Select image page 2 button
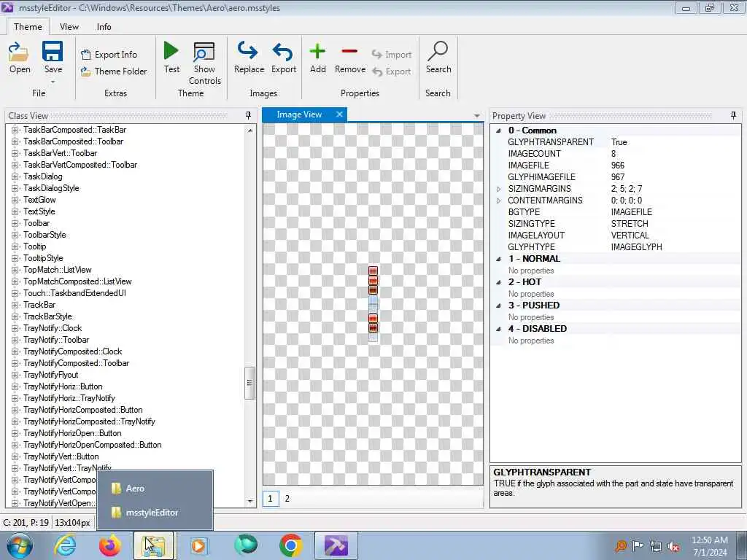 [x=287, y=499]
